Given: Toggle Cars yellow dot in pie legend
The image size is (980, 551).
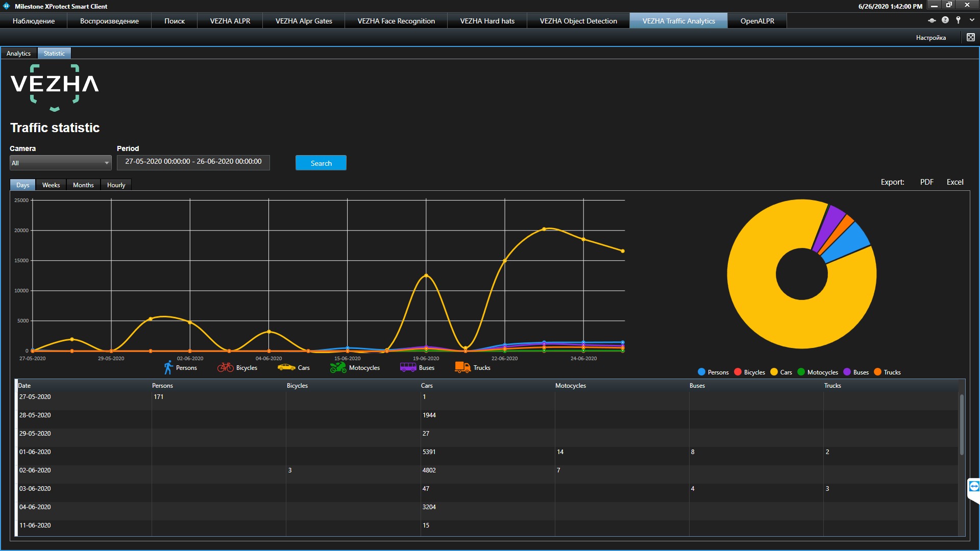Looking at the screenshot, I should (774, 372).
